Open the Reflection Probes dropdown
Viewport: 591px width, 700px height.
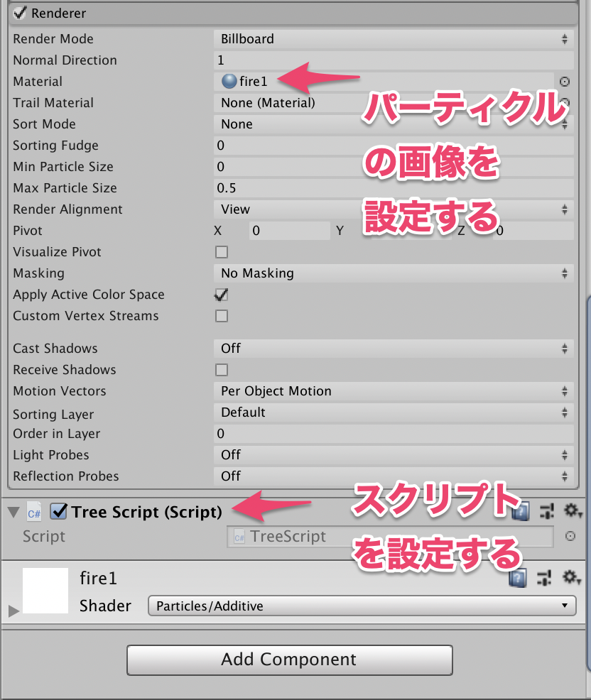(394, 476)
